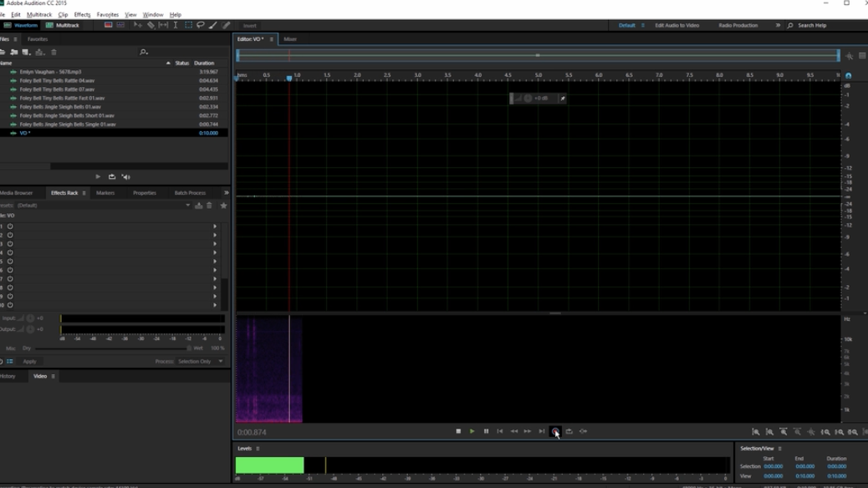The height and width of the screenshot is (488, 868).
Task: Expand effect slot 3 arrow menu
Action: pos(215,244)
